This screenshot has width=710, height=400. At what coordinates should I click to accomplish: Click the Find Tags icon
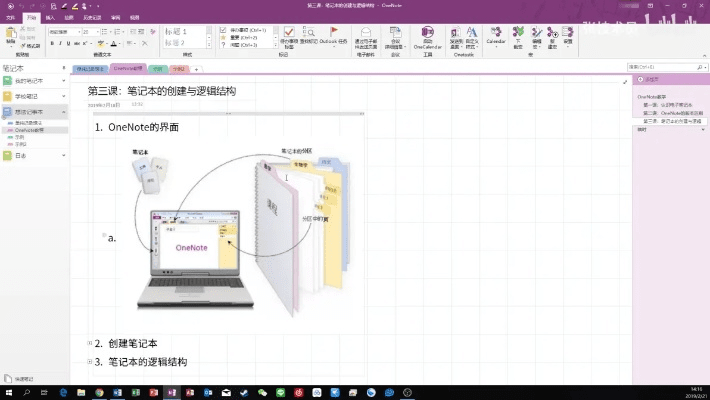[308, 34]
